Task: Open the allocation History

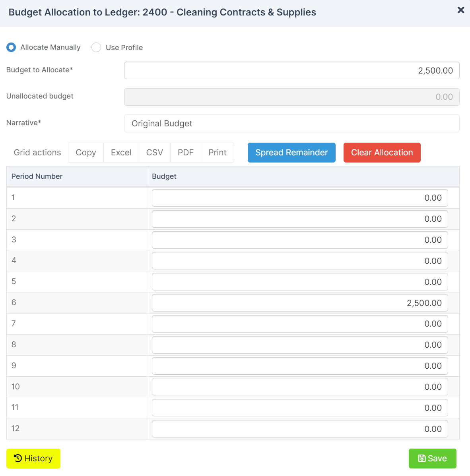Action: 33,458
